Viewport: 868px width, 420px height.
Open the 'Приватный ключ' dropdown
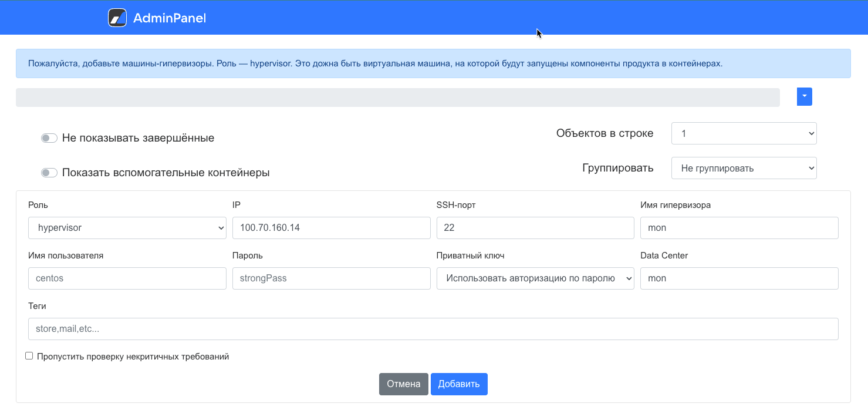[x=535, y=278]
